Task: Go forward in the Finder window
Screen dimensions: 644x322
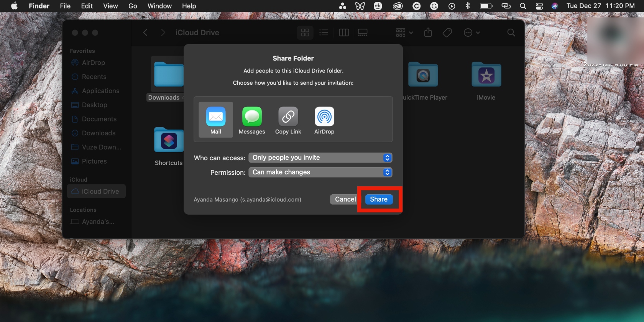Action: coord(163,33)
